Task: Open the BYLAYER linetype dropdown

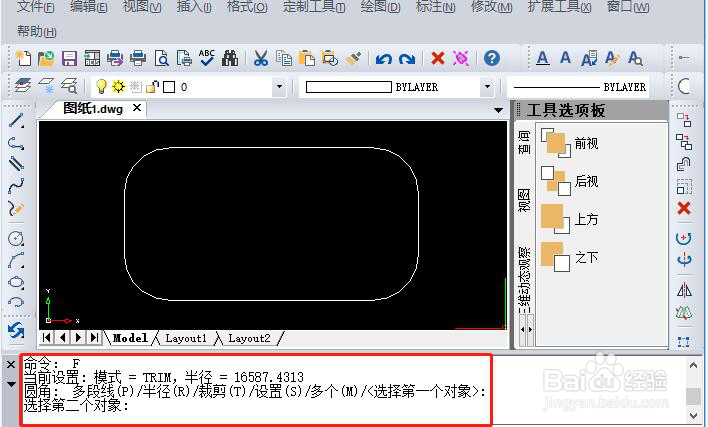Action: [x=580, y=87]
